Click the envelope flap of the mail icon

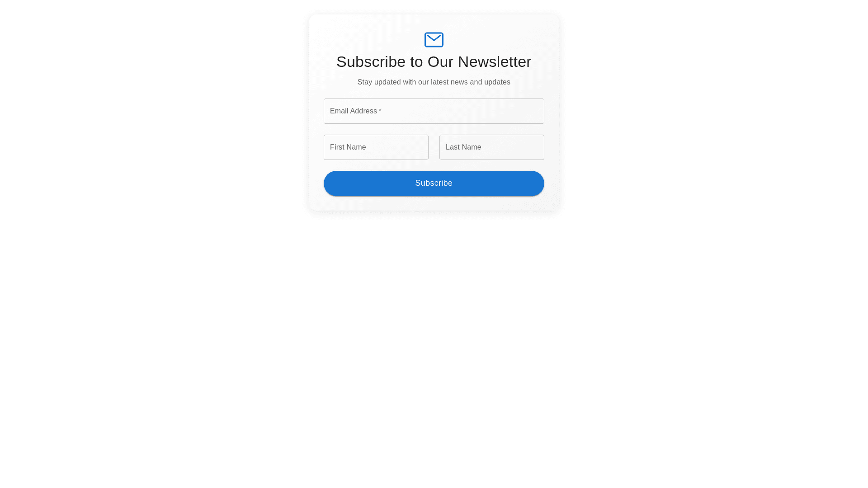click(434, 38)
